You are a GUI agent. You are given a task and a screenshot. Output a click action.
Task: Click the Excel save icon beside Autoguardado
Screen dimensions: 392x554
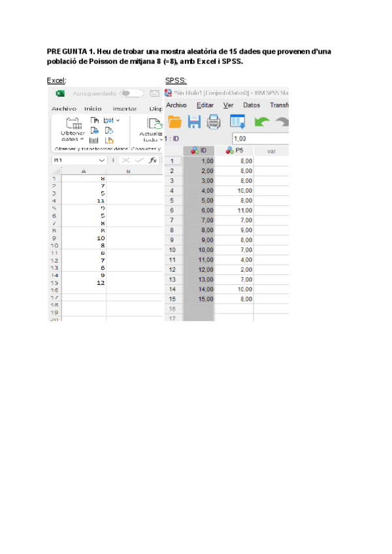click(154, 93)
